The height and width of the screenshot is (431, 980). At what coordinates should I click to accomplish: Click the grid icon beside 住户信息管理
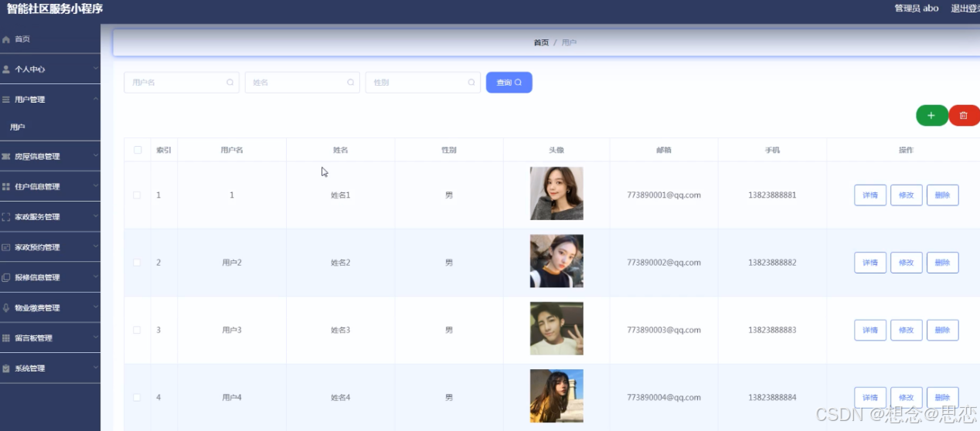click(x=6, y=187)
